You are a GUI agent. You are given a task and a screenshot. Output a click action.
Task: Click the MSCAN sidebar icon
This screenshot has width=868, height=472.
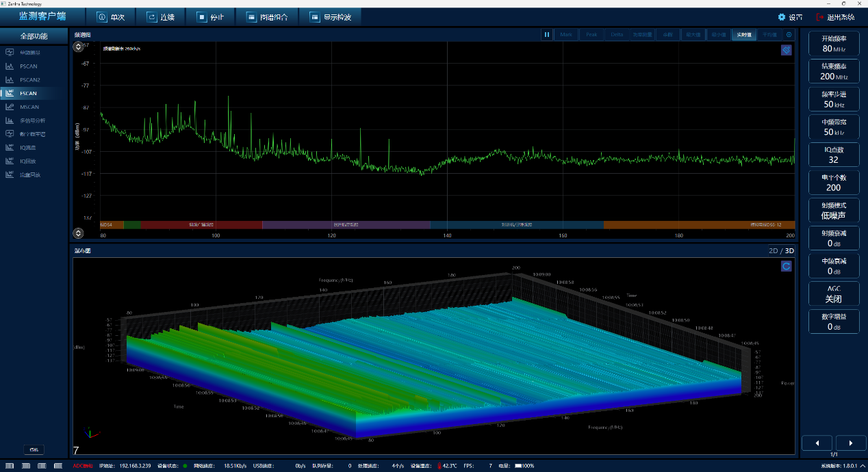point(10,107)
